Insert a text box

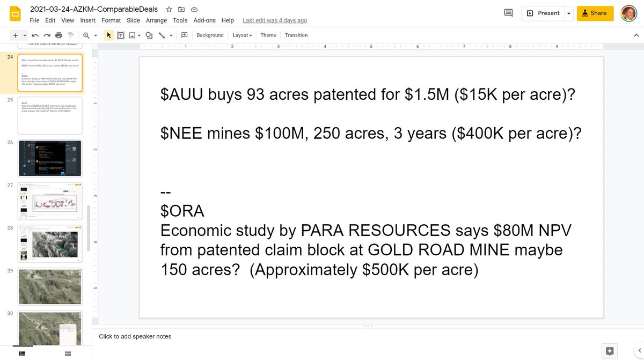point(121,35)
